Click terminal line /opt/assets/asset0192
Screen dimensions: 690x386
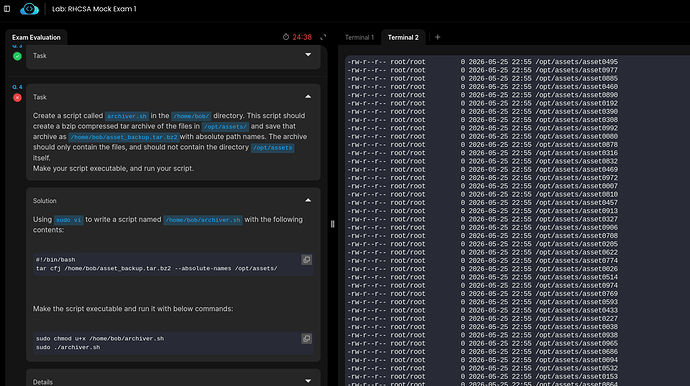pos(482,103)
